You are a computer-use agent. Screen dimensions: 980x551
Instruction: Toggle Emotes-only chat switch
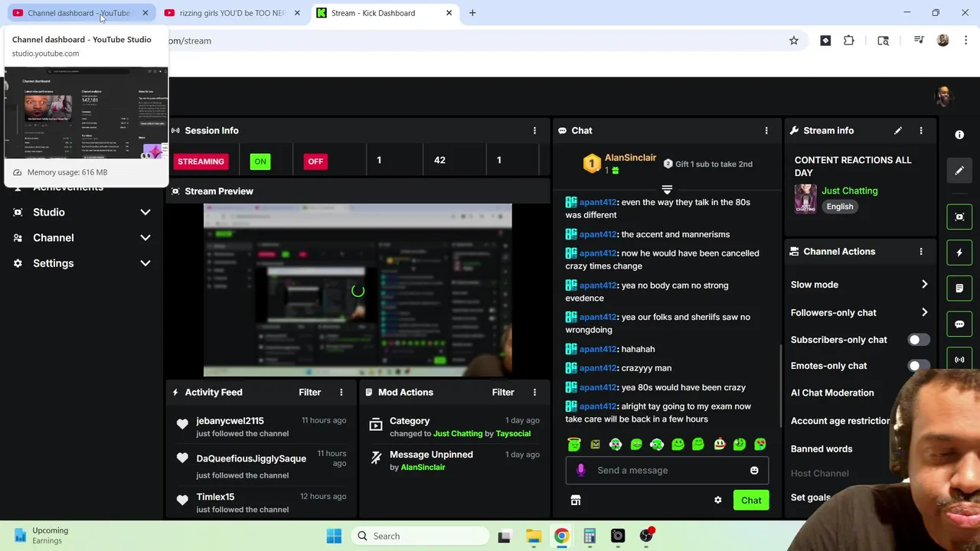pyautogui.click(x=919, y=366)
